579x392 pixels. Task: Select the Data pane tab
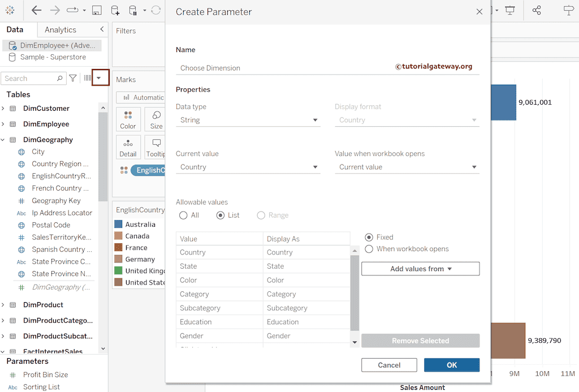[15, 30]
